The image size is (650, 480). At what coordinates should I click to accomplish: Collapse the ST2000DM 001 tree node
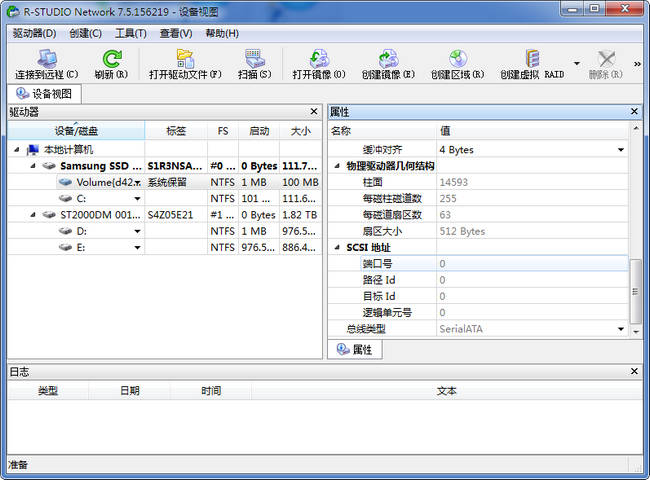(33, 215)
